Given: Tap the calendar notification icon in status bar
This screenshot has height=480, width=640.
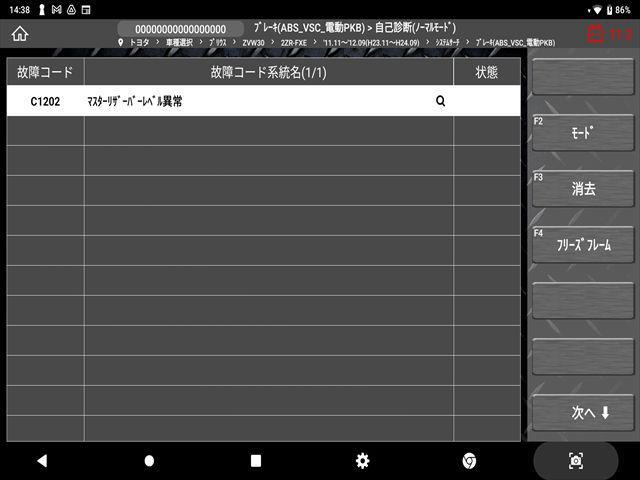Looking at the screenshot, I should pos(86,10).
